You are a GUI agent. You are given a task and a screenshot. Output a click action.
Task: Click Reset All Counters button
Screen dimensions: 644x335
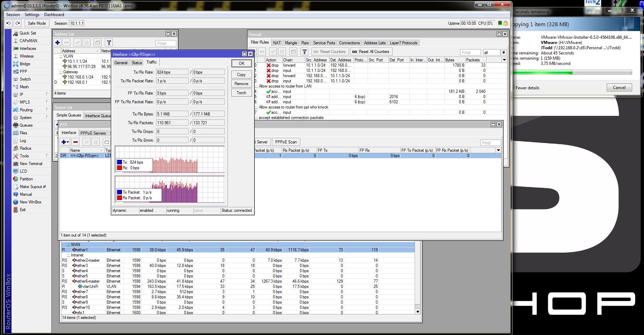(371, 52)
